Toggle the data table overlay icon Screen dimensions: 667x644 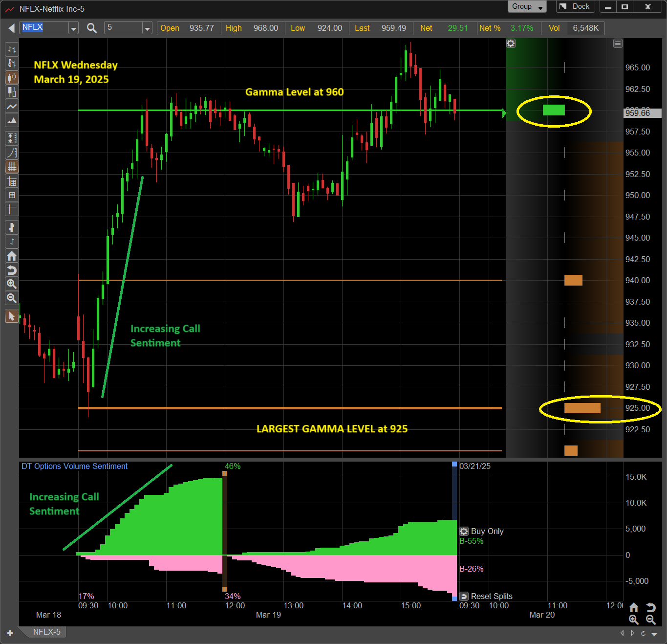[x=12, y=181]
